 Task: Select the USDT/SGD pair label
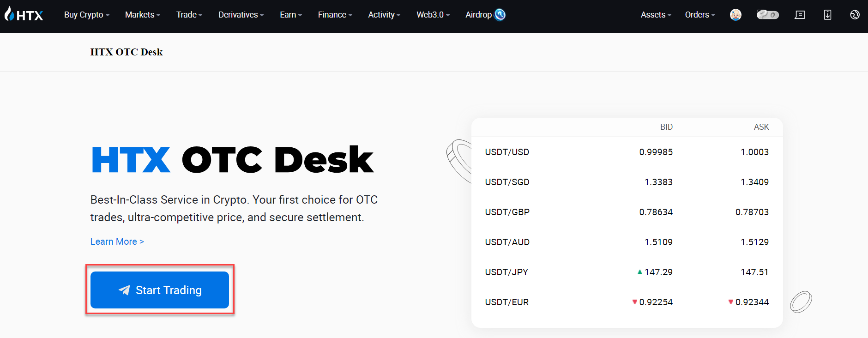(507, 182)
